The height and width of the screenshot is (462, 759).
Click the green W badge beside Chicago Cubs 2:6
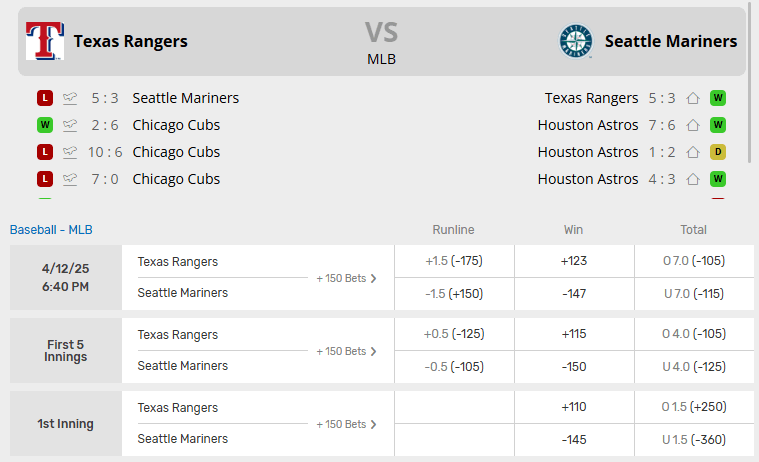[44, 125]
